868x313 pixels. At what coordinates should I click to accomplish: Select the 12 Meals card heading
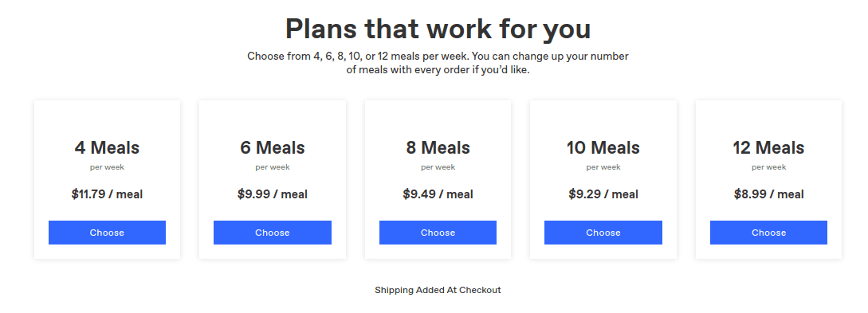pyautogui.click(x=768, y=147)
